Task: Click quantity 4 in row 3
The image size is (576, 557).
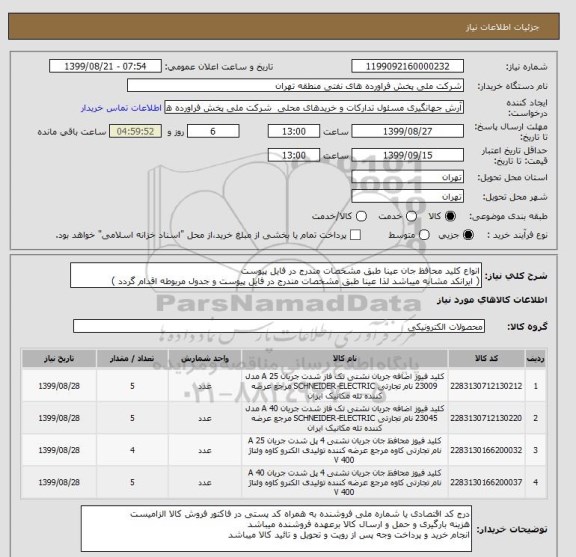Action: click(x=132, y=450)
